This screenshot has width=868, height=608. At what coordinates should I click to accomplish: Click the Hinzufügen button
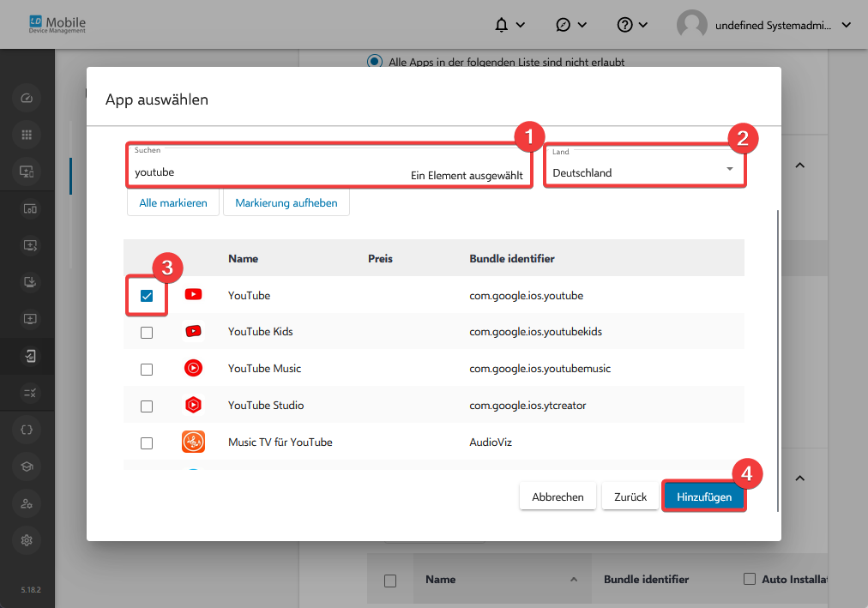pos(704,497)
